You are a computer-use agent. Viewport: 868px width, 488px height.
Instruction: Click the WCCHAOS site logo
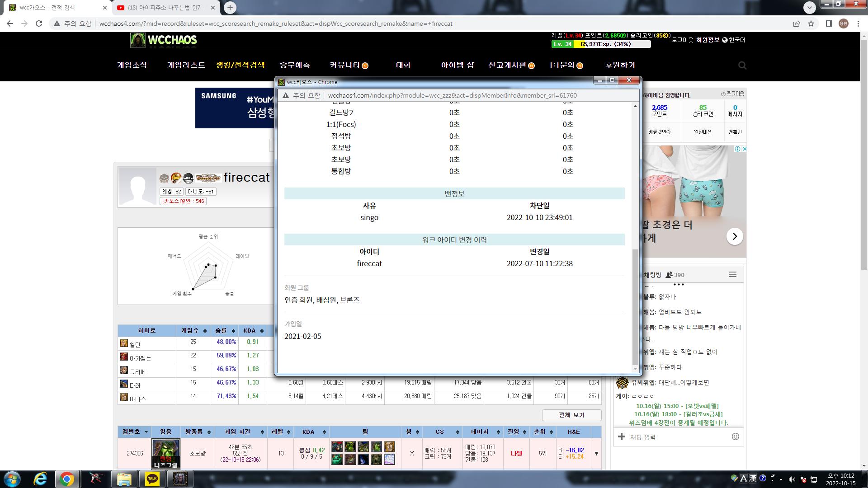point(164,40)
